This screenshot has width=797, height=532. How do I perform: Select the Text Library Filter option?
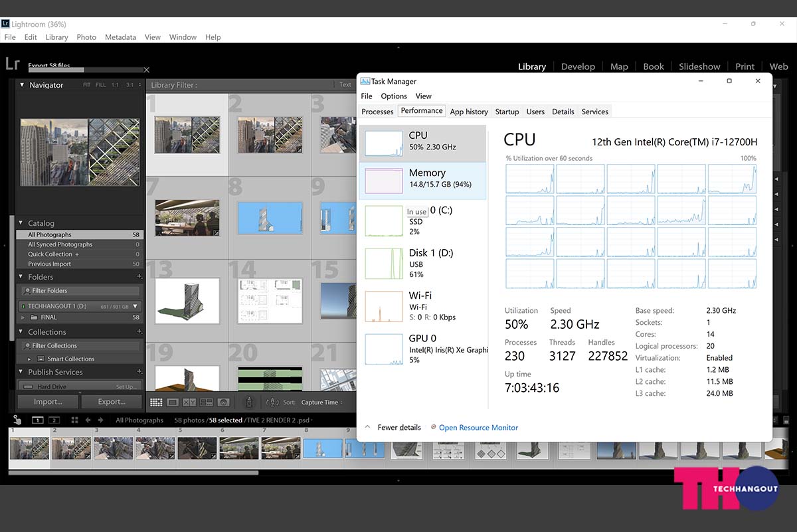345,84
